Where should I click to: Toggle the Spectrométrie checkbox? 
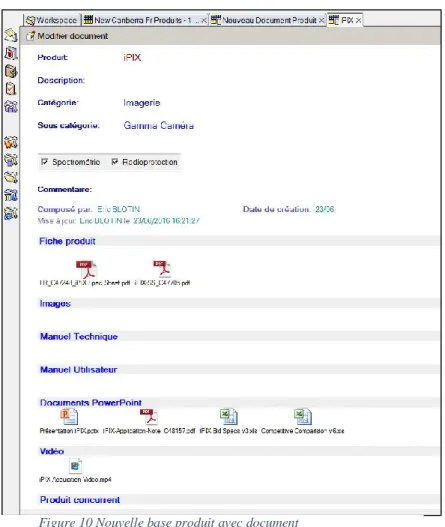pyautogui.click(x=44, y=162)
